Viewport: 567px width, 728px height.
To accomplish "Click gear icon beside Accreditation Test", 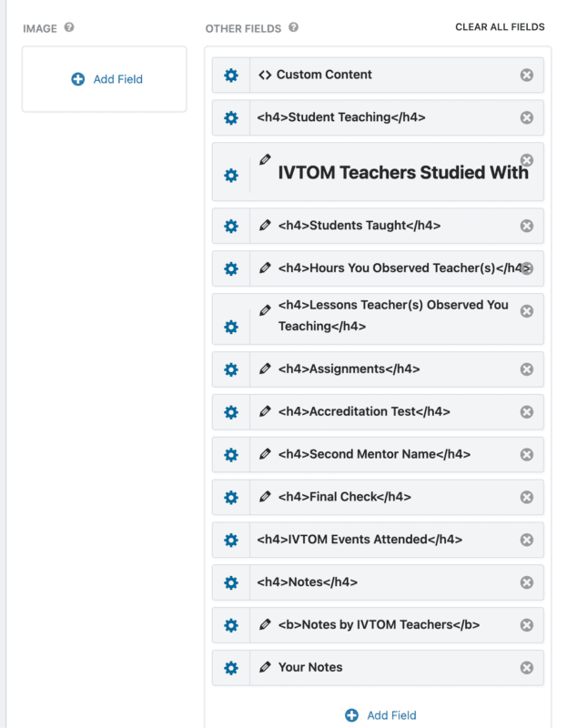I will pyautogui.click(x=231, y=412).
